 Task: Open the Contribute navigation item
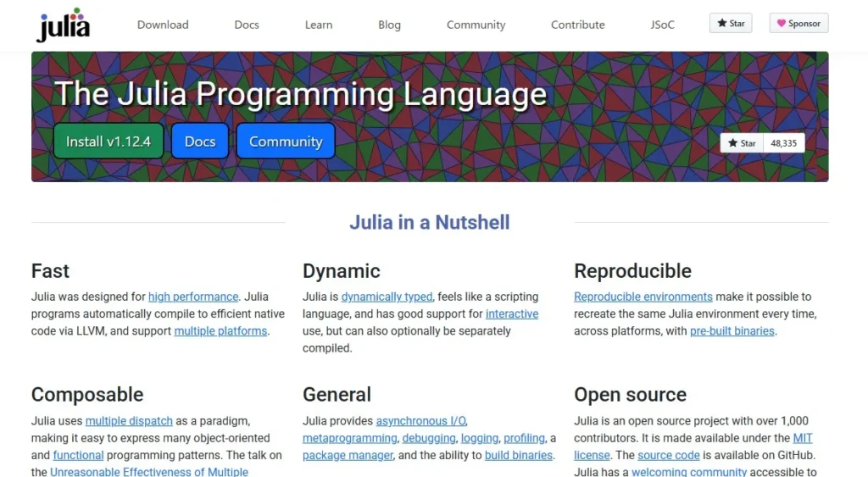577,25
